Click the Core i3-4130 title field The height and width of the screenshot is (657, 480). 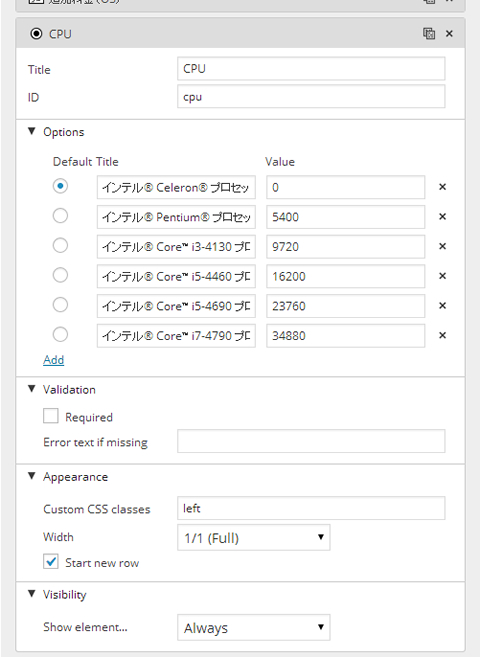click(176, 247)
